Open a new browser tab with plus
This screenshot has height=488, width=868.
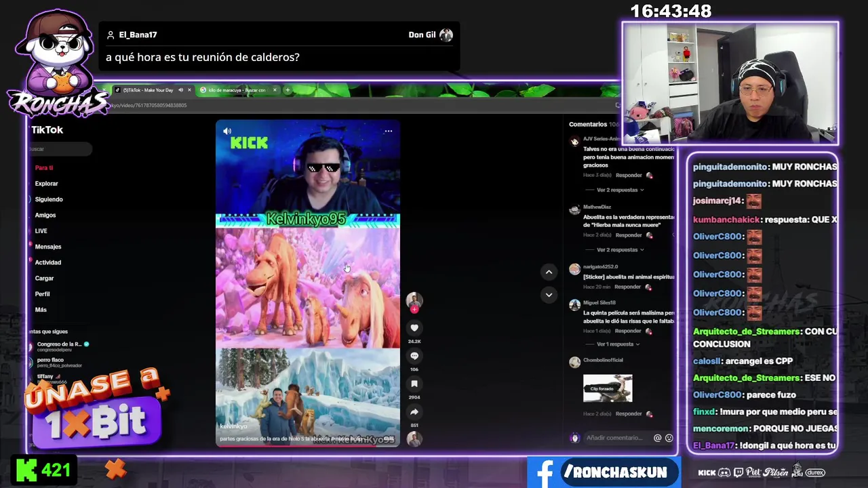pyautogui.click(x=288, y=90)
